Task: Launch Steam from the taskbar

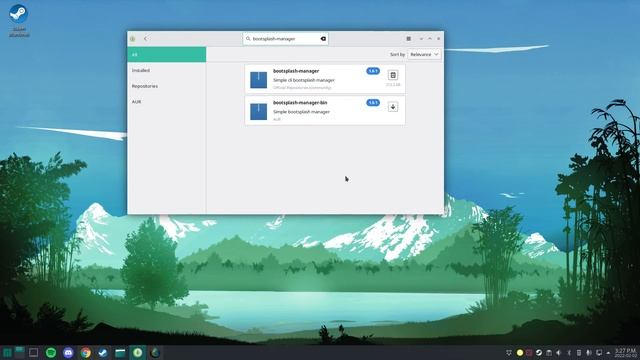Action: 103,353
